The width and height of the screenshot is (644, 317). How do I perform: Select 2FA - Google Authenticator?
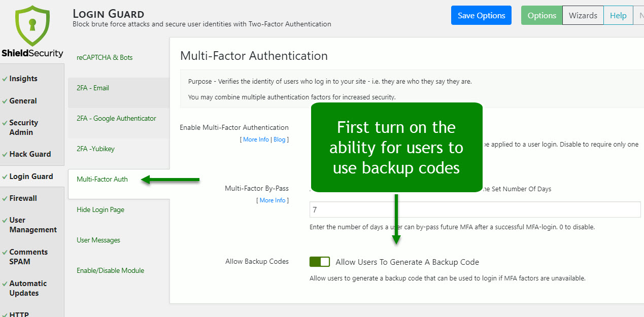[x=116, y=118]
